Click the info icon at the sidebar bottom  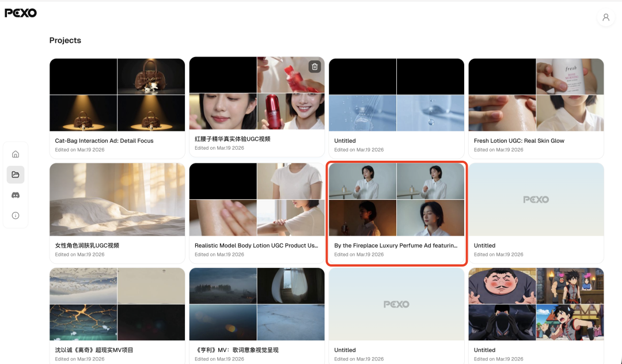[16, 215]
